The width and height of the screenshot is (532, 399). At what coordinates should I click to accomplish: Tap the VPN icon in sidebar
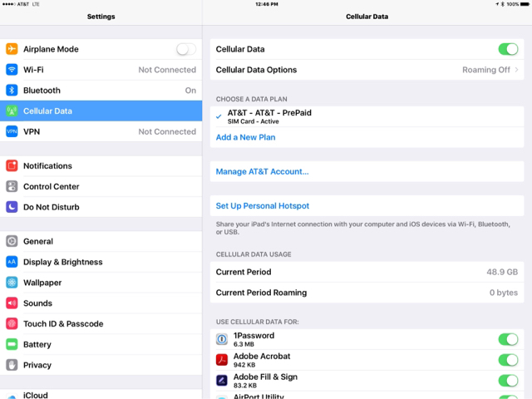click(x=12, y=131)
